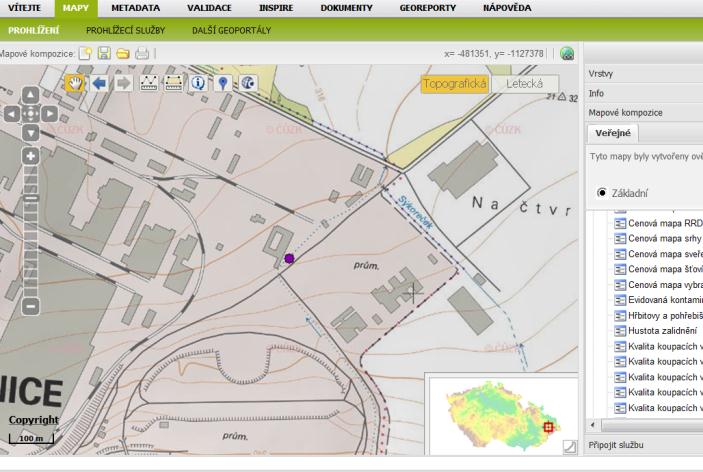
Task: Select the pan hand tool
Action: [x=75, y=83]
